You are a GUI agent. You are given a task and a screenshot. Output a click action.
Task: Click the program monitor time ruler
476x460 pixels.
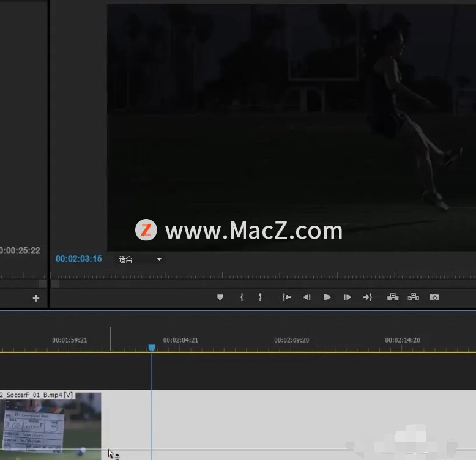pyautogui.click(x=263, y=275)
